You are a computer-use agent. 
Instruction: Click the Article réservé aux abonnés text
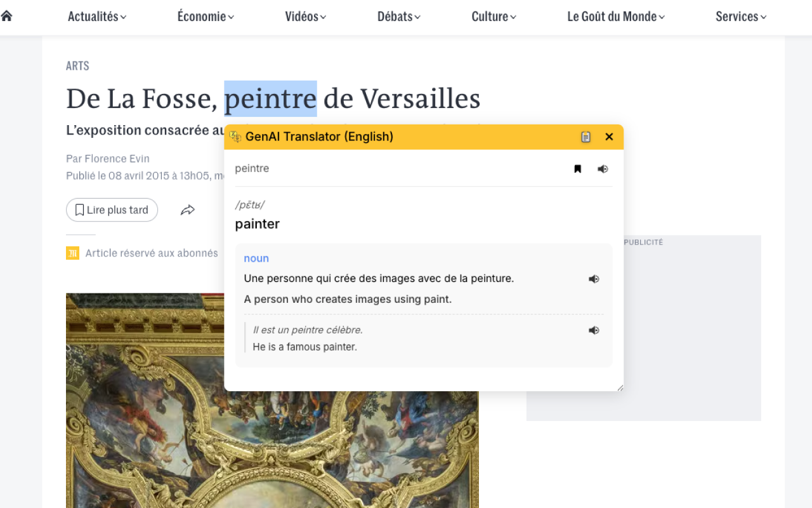pyautogui.click(x=152, y=253)
